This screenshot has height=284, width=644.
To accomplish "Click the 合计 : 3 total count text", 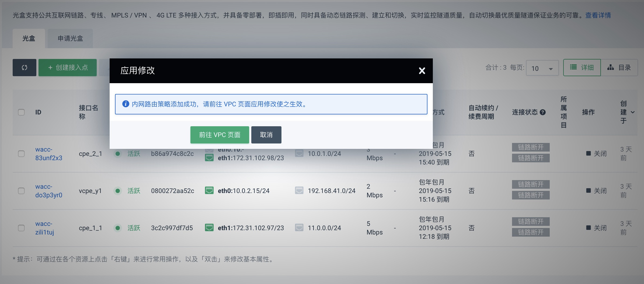I will pos(496,68).
